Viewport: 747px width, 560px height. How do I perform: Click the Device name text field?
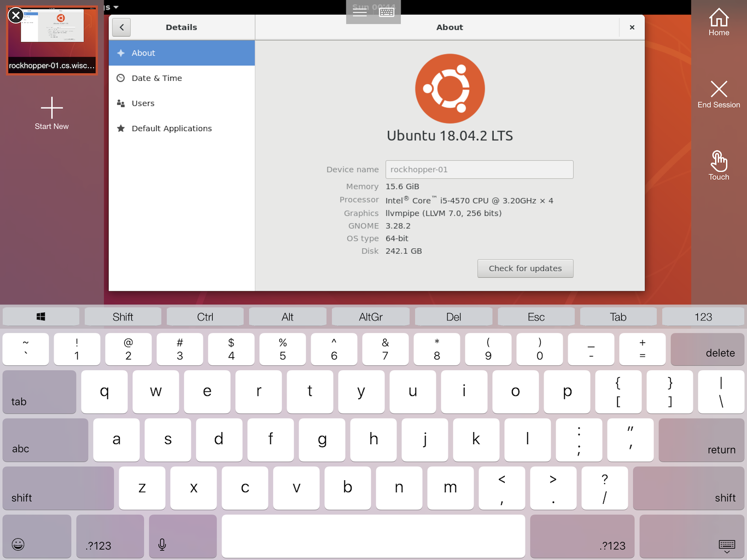479,170
